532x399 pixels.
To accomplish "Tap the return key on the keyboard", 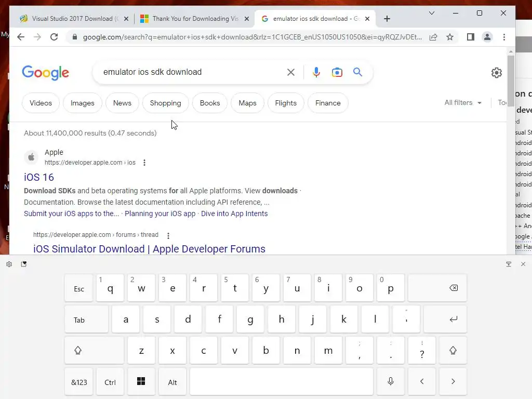I will coord(445,320).
